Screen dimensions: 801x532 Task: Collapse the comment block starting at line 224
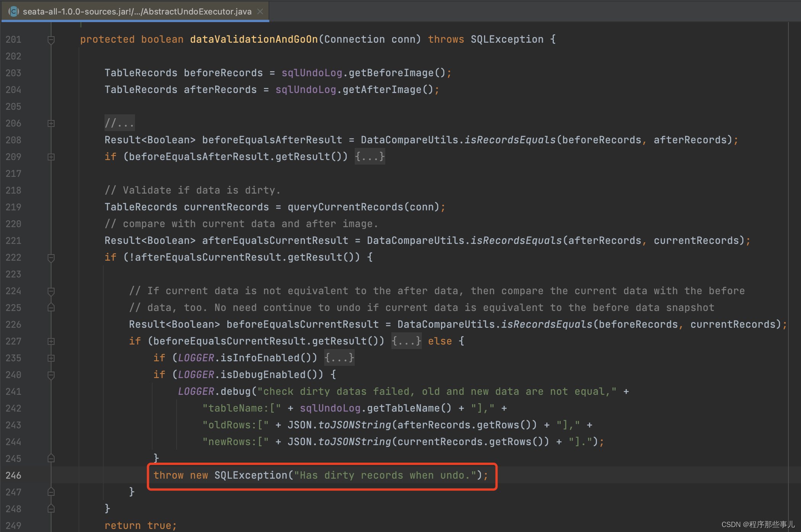[51, 291]
